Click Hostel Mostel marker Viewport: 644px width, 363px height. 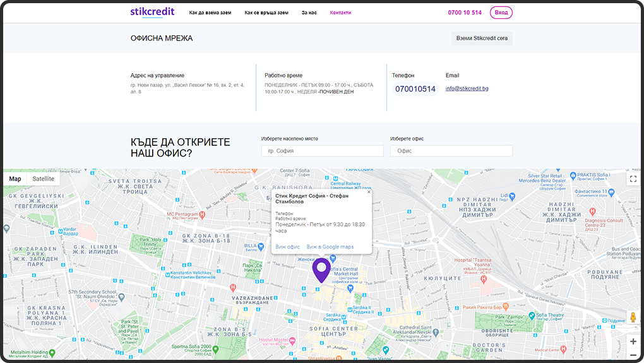pos(292,341)
